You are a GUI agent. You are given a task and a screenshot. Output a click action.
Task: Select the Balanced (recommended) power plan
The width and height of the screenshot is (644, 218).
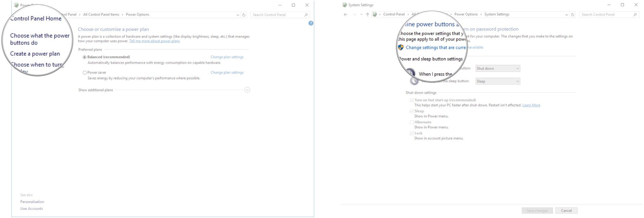tap(84, 57)
